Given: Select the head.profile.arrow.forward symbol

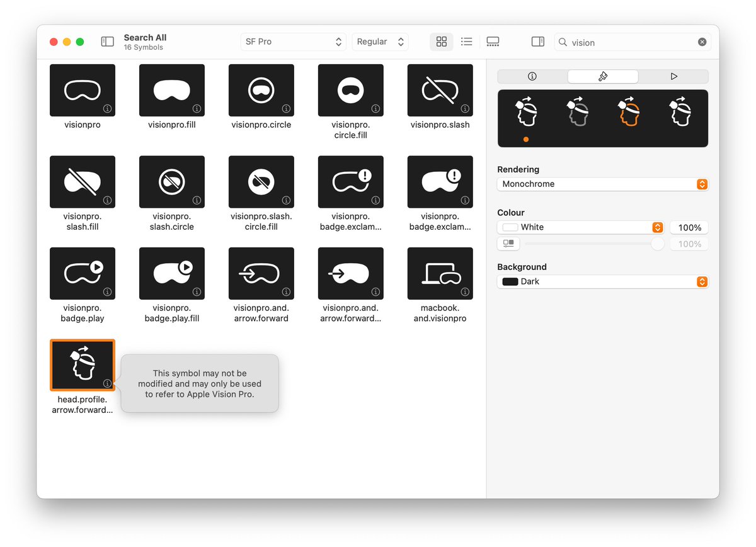Looking at the screenshot, I should [x=83, y=365].
